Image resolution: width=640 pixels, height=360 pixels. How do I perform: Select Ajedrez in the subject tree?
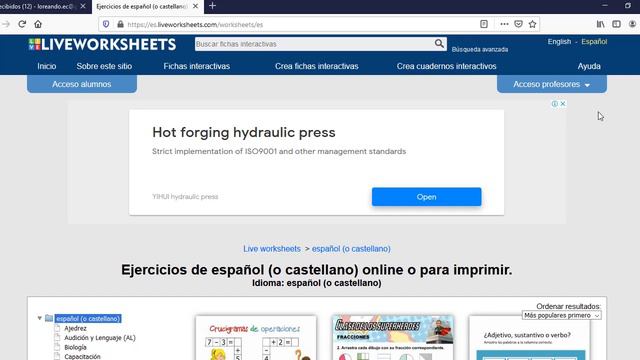(x=75, y=328)
